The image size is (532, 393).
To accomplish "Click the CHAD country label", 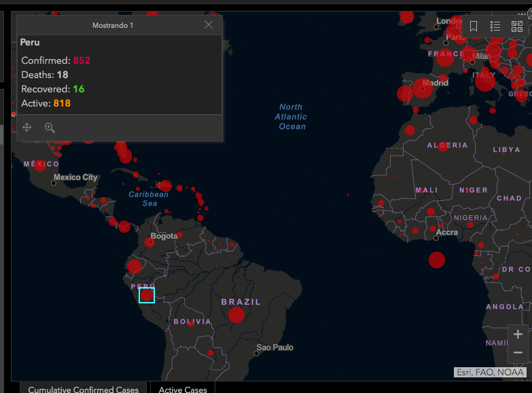I will click(510, 198).
